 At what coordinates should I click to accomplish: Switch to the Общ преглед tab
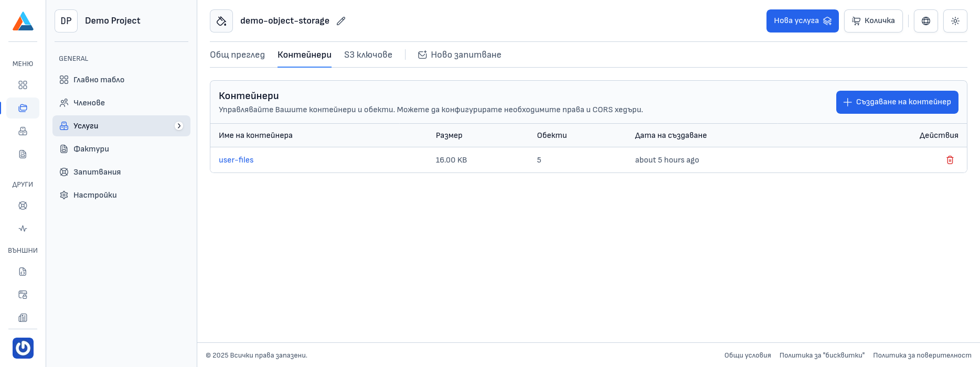click(x=237, y=55)
